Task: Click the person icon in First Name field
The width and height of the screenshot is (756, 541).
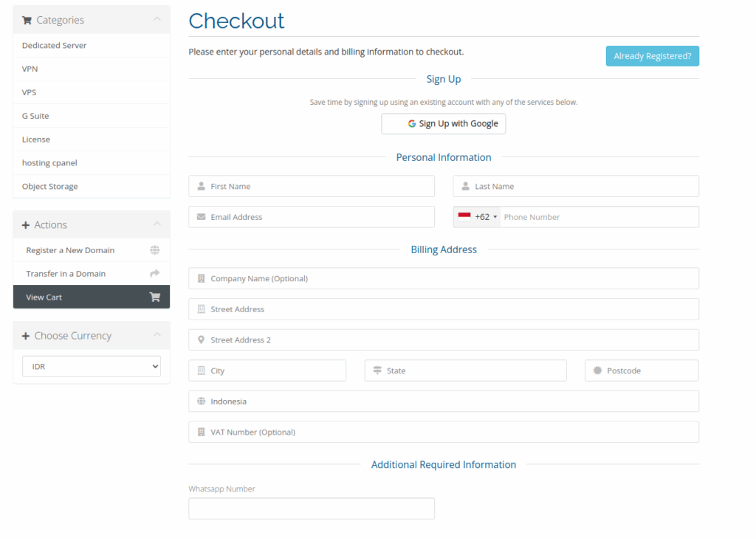Action: pos(201,186)
